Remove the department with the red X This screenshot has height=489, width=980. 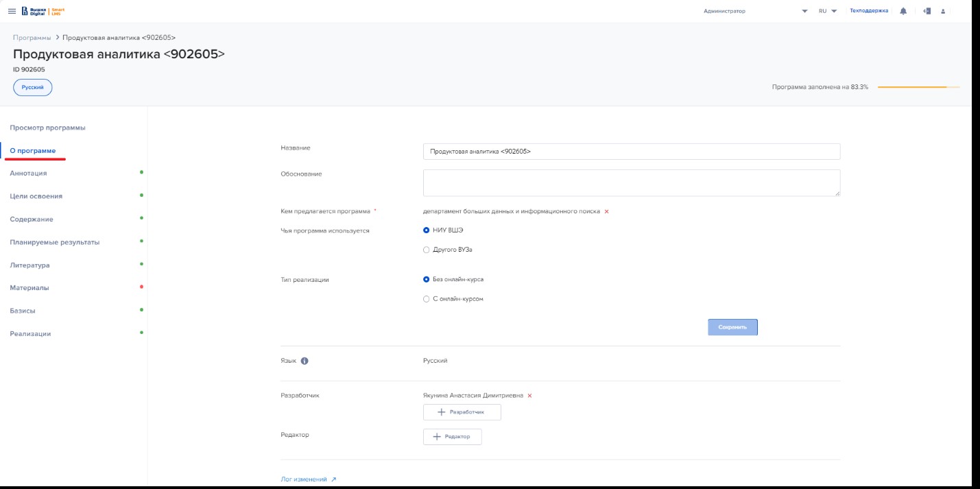pyautogui.click(x=606, y=212)
